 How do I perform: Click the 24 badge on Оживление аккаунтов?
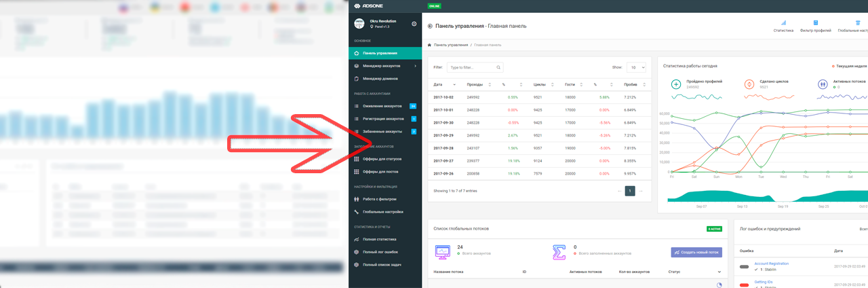coord(413,106)
